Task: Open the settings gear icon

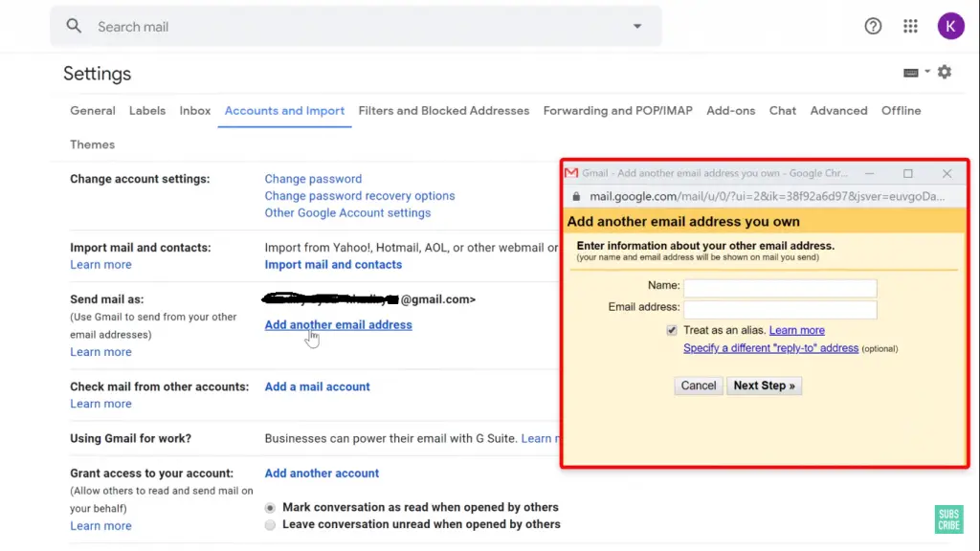Action: tap(945, 72)
